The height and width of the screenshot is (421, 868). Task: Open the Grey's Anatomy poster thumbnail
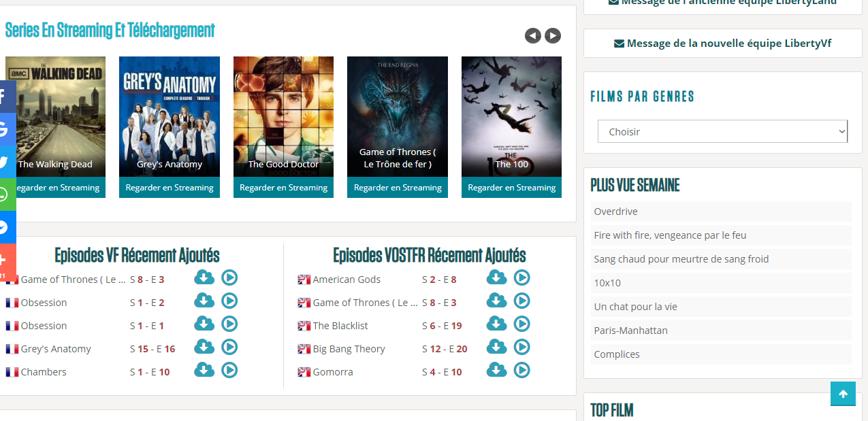tap(170, 117)
